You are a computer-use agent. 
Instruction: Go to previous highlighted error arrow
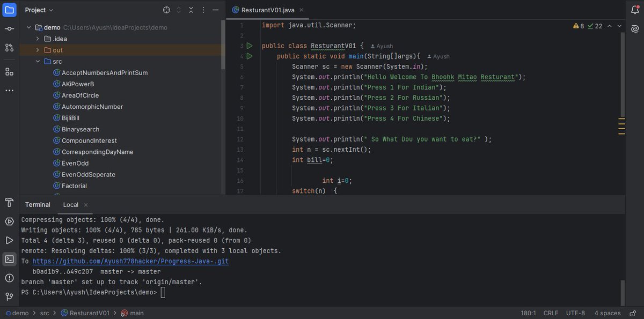(609, 26)
